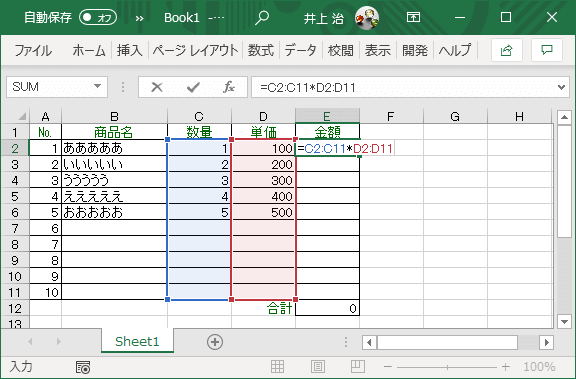The width and height of the screenshot is (576, 379).
Task: Switch to Normal view icon
Action: [x=277, y=367]
